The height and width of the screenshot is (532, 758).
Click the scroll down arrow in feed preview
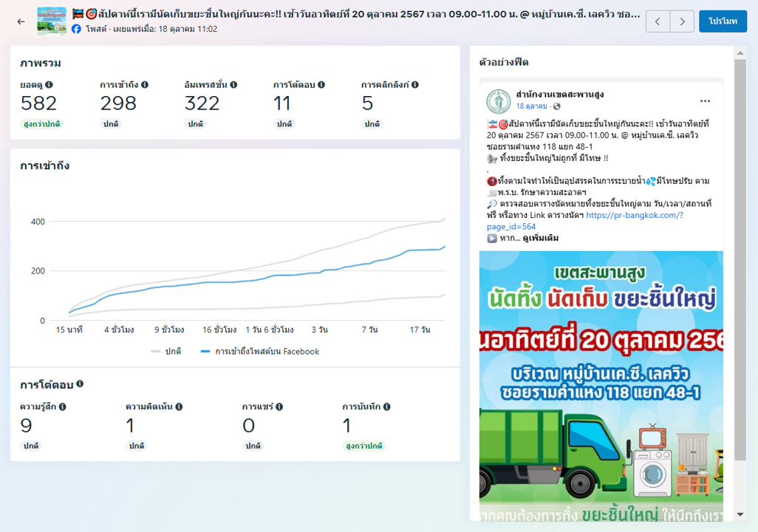click(741, 514)
